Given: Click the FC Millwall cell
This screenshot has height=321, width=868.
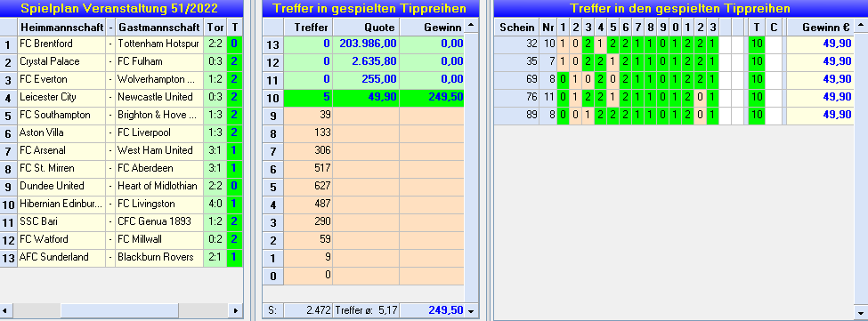Looking at the screenshot, I should coord(159,239).
